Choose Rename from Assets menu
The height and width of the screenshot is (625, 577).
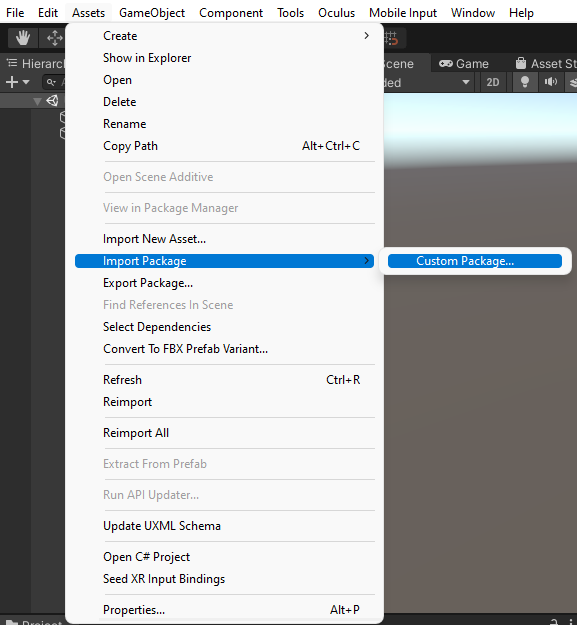click(x=224, y=124)
